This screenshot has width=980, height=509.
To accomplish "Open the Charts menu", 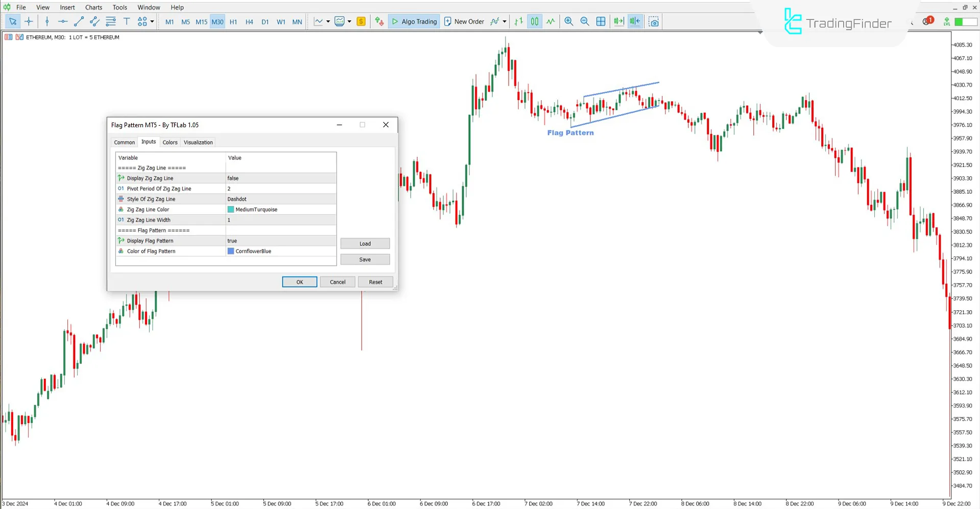I will click(x=93, y=7).
